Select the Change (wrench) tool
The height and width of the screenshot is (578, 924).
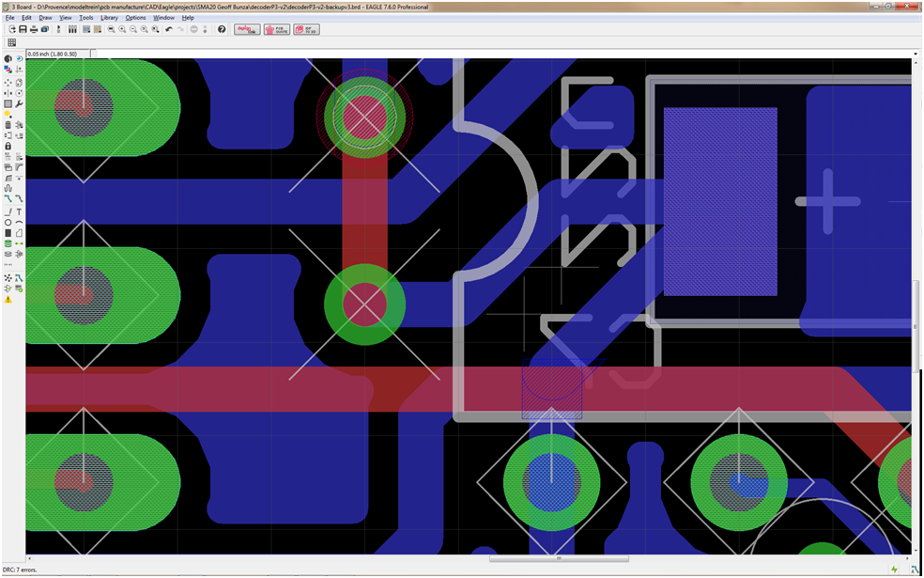point(19,103)
